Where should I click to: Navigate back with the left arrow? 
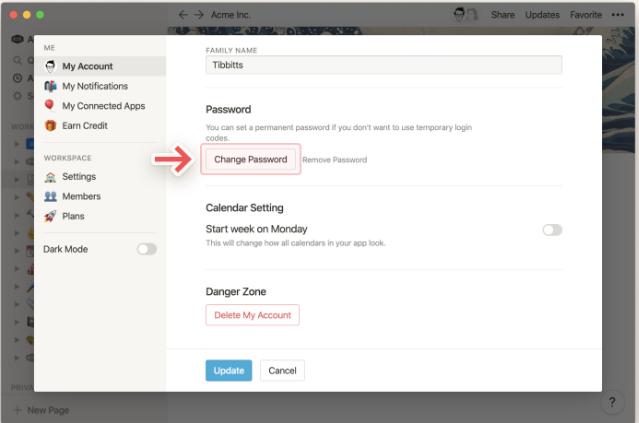tap(183, 15)
